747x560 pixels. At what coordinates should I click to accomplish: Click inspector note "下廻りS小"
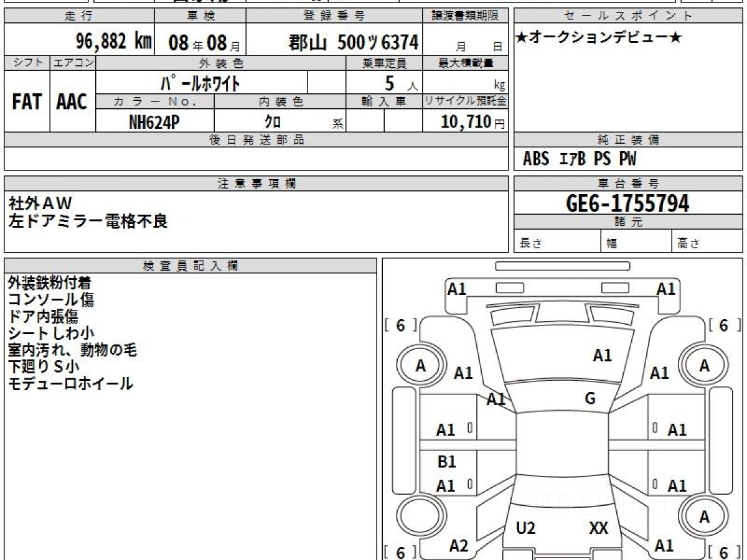pyautogui.click(x=44, y=367)
